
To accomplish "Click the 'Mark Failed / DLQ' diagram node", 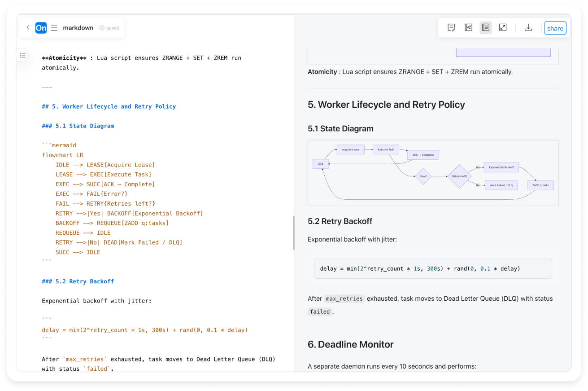I will 501,185.
